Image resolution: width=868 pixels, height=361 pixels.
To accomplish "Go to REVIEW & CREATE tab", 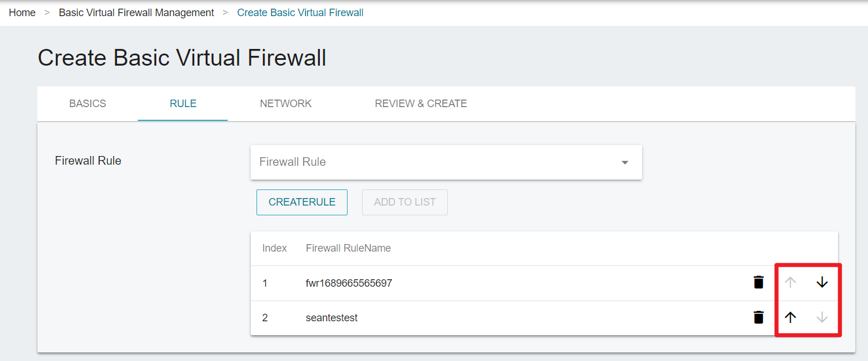I will coord(421,104).
